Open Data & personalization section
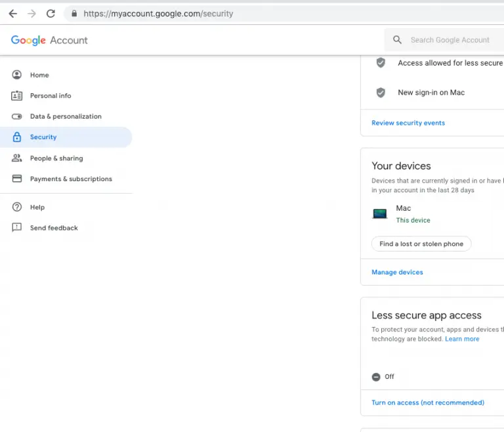Screen dimensions: 504x432 [x=66, y=116]
